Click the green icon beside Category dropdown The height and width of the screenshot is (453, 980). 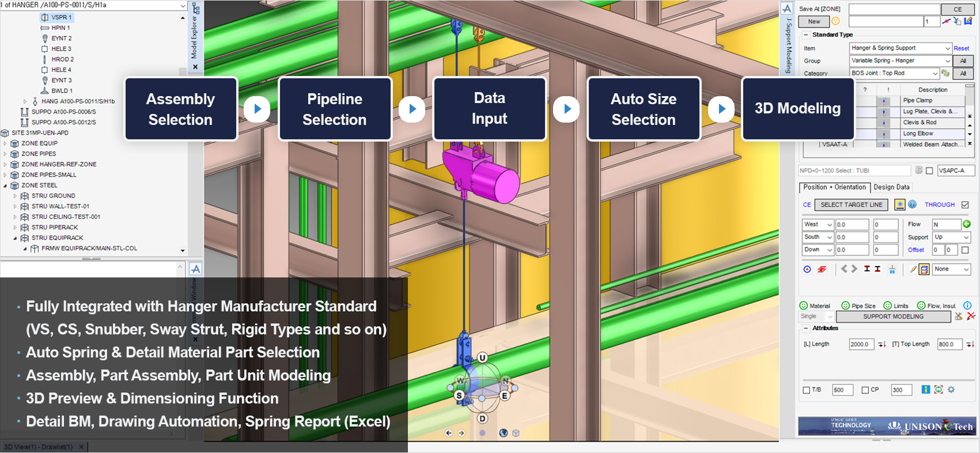[945, 73]
